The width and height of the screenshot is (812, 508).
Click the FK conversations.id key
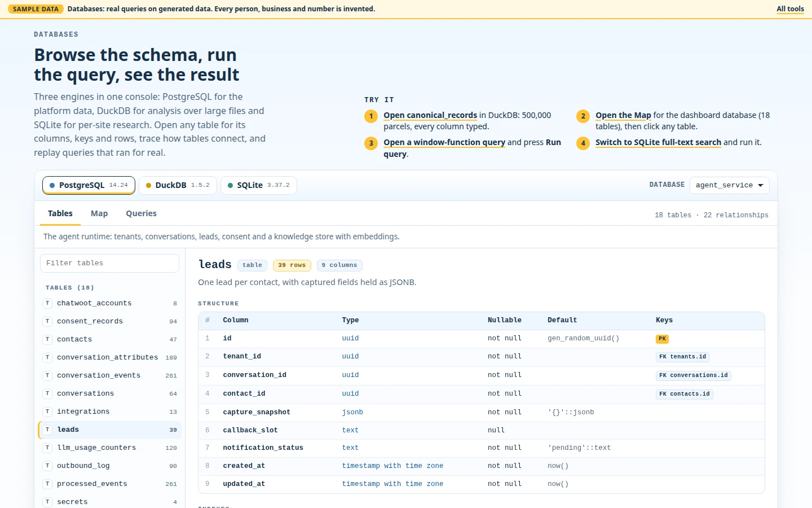(693, 375)
